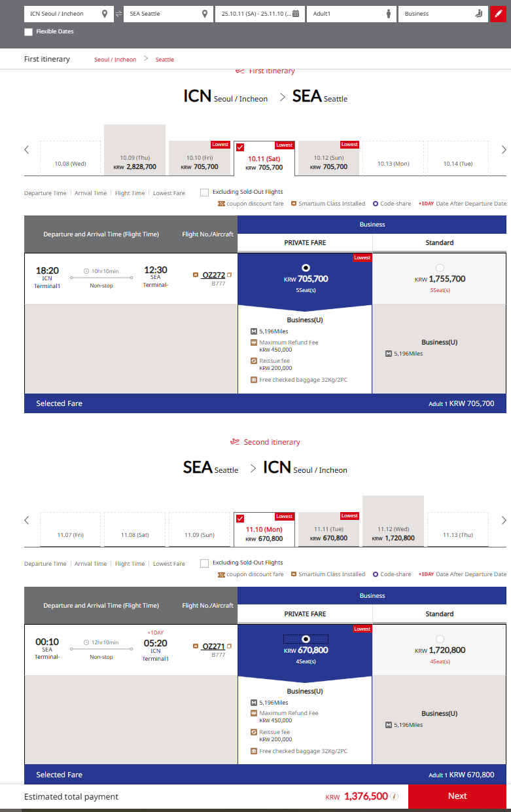
Task: Click the red pencil edit search icon
Action: (498, 14)
